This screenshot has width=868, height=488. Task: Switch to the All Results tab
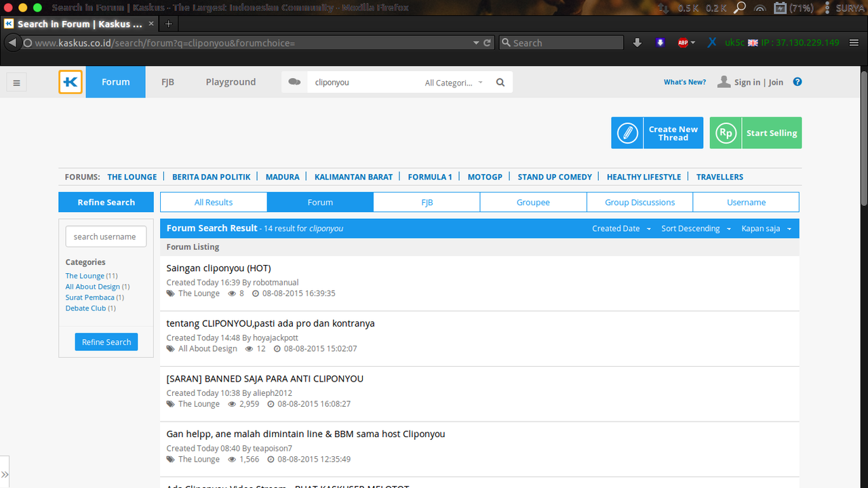(214, 202)
